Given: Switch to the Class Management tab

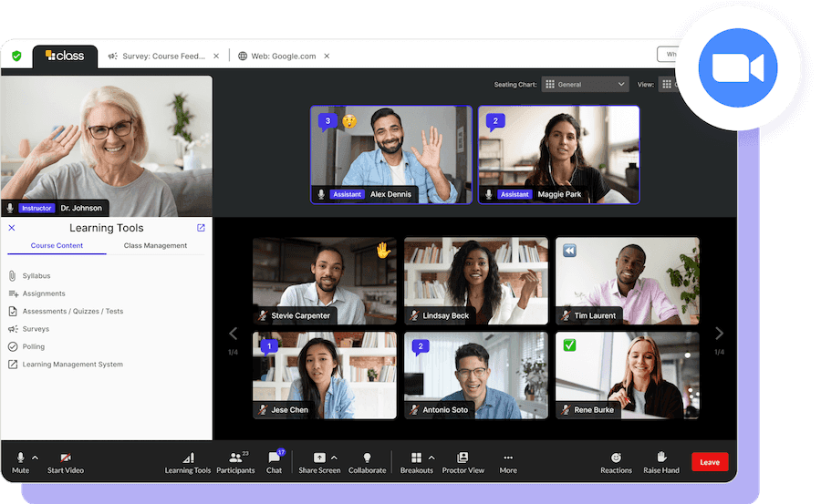Looking at the screenshot, I should click(x=155, y=245).
